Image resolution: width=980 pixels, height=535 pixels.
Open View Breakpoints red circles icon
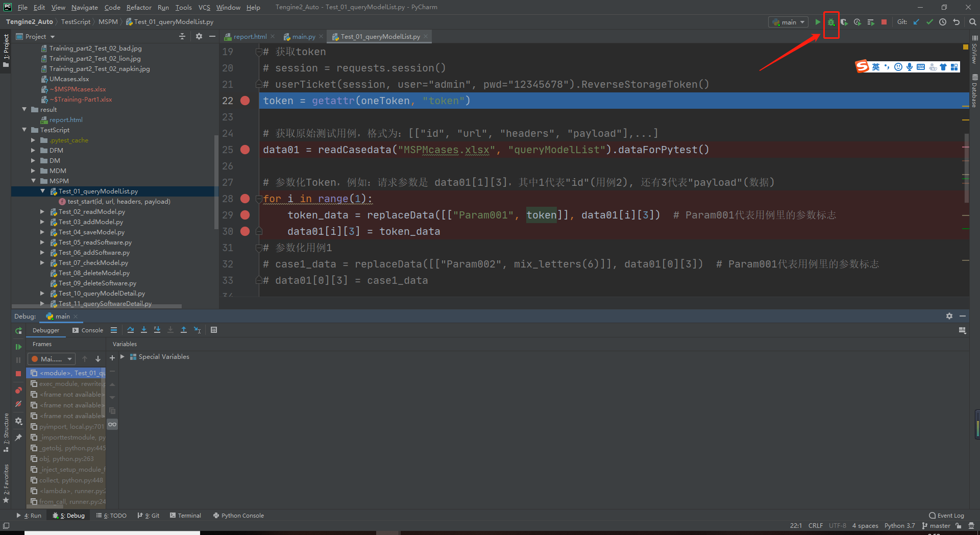(x=18, y=391)
